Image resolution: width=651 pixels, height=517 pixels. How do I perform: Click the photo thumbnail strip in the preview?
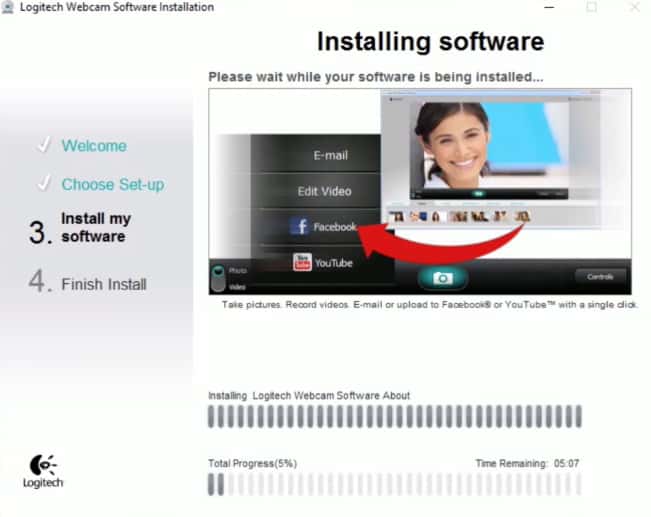[459, 216]
